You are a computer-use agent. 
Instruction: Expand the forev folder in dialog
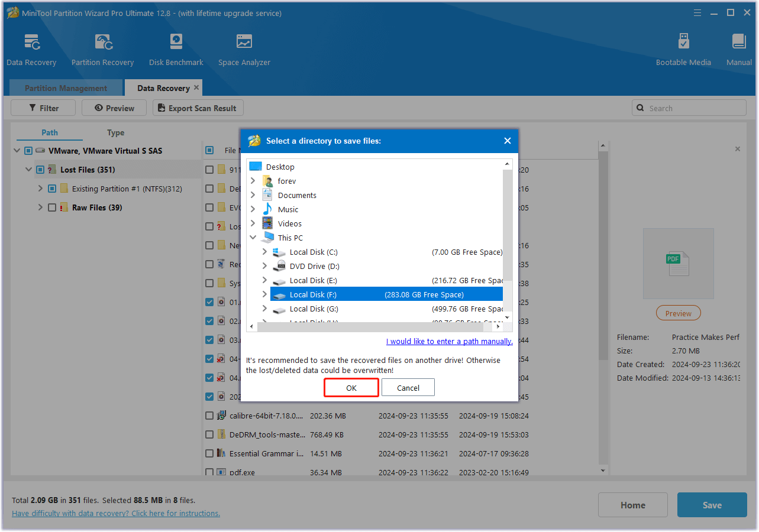(253, 181)
